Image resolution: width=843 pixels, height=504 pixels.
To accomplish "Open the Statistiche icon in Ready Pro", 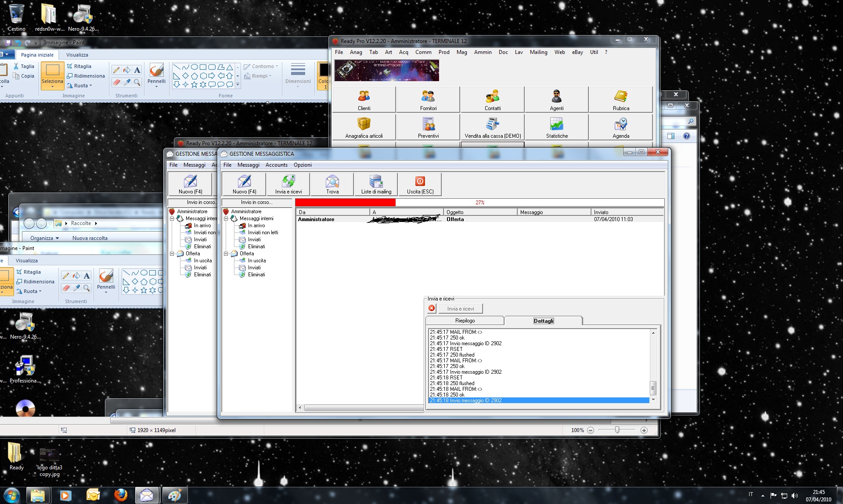I will coord(557,127).
